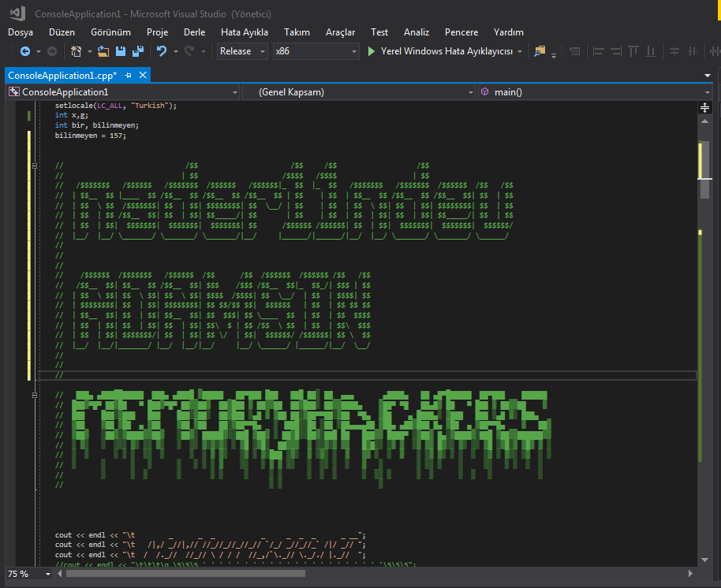Open the Takım menu
Viewport: 721px width, 588px height.
pos(297,32)
